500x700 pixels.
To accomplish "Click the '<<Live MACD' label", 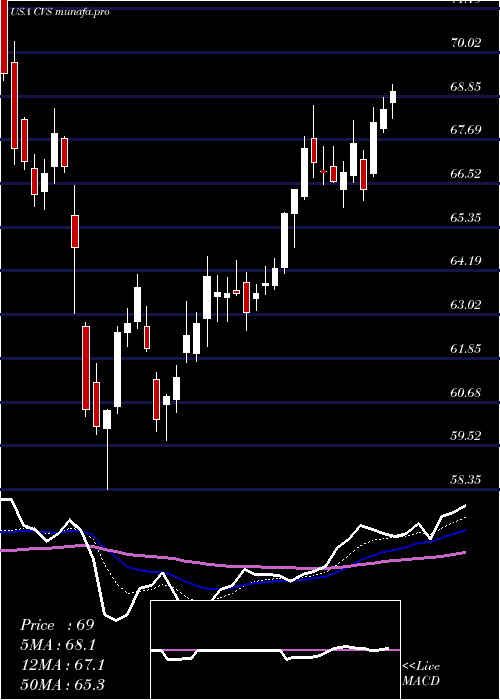I will click(x=421, y=673).
